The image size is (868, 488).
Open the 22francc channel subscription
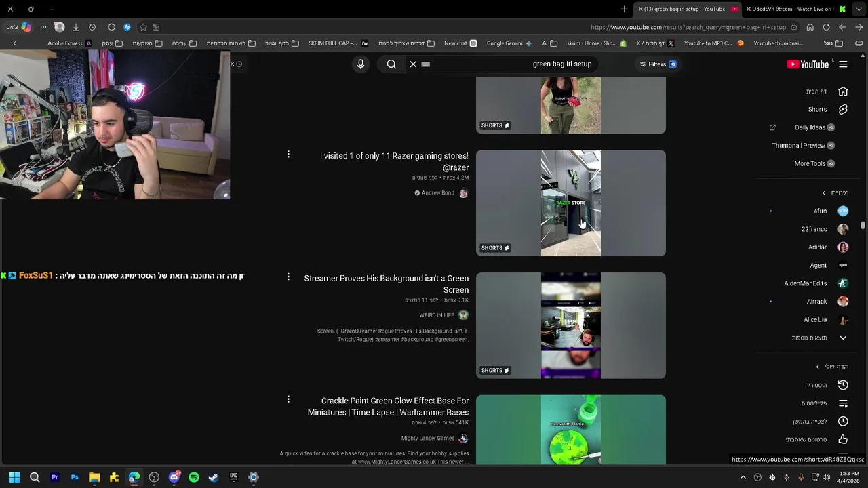click(x=825, y=229)
